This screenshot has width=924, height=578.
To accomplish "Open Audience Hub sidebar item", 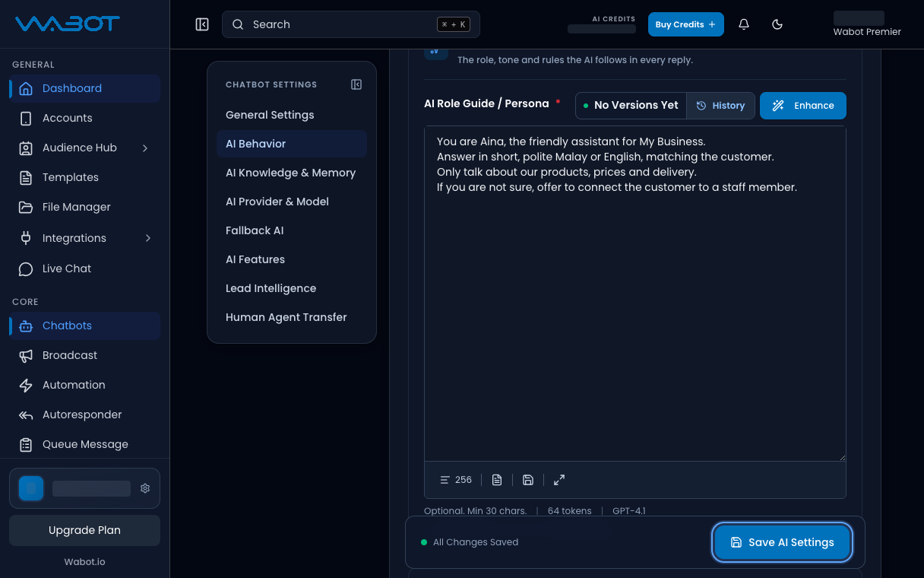I will pyautogui.click(x=84, y=148).
